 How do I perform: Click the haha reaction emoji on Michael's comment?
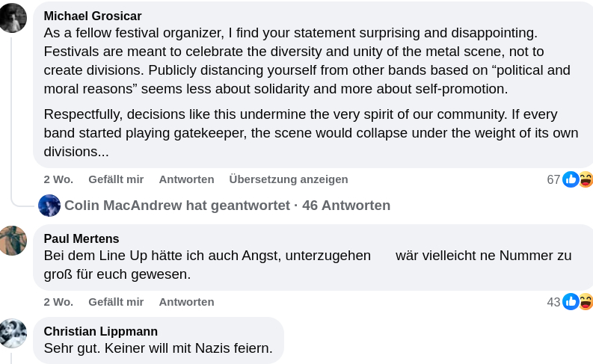(586, 179)
